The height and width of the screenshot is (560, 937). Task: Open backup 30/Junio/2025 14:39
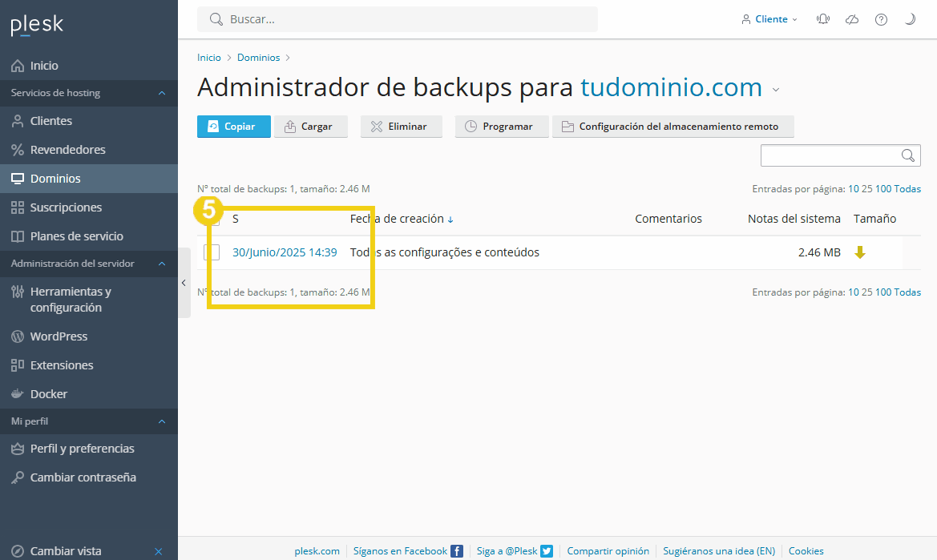coord(285,252)
